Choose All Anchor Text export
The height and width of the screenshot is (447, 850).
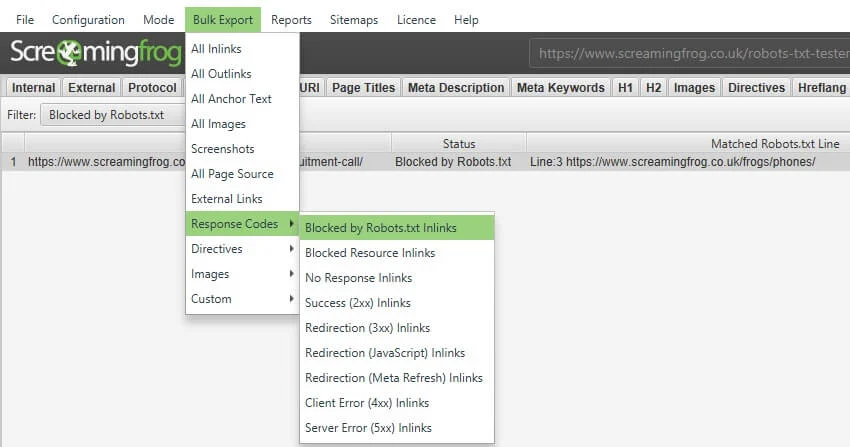tap(231, 99)
